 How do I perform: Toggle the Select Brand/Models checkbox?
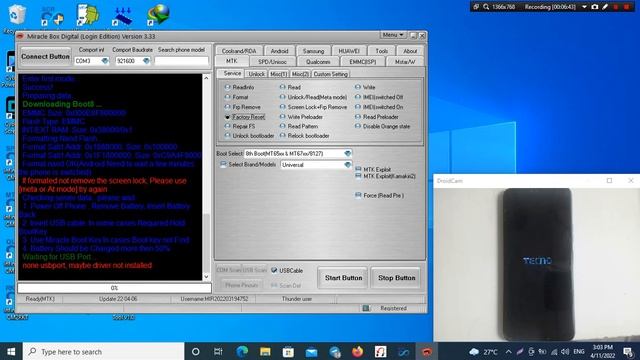pyautogui.click(x=223, y=164)
